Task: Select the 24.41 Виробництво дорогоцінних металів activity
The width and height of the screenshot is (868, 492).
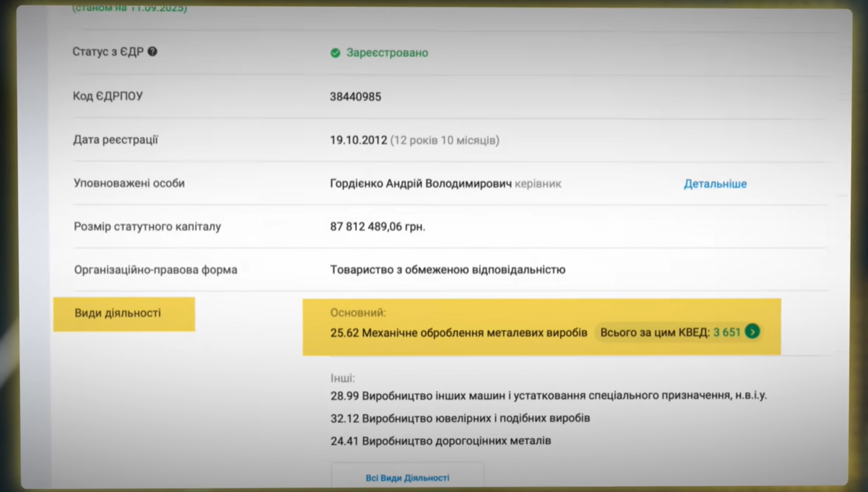Action: (441, 441)
